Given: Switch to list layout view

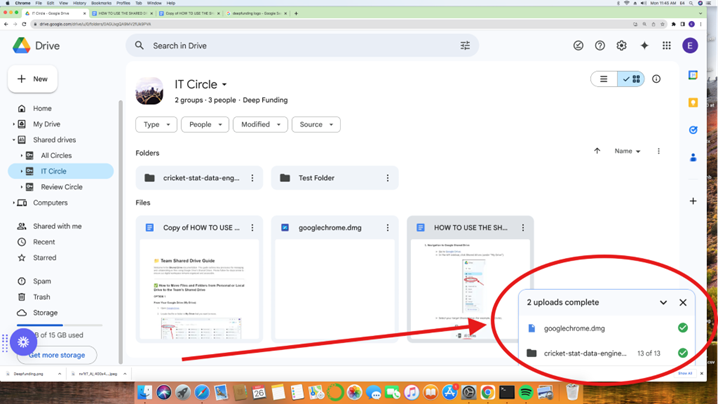Looking at the screenshot, I should [x=604, y=79].
